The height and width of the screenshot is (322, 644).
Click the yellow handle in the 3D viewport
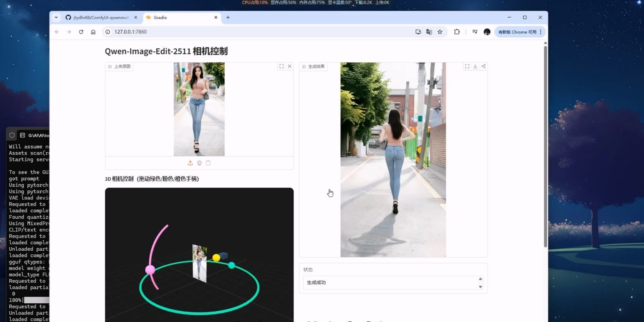tap(216, 258)
